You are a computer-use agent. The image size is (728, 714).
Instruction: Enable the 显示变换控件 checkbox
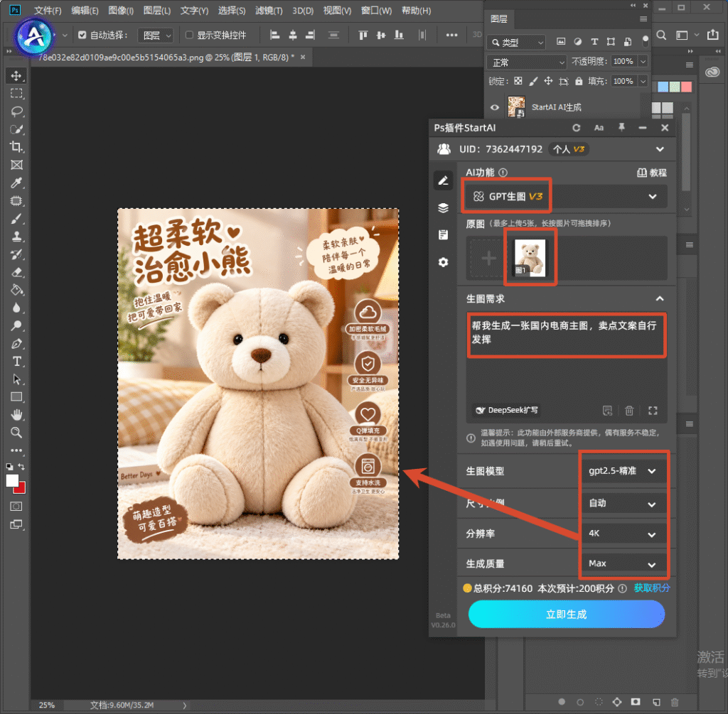tap(189, 35)
